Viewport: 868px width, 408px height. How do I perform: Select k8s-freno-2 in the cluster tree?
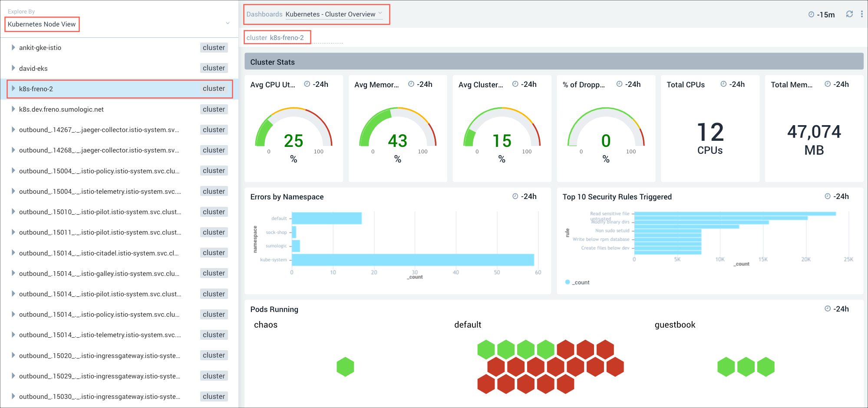120,89
